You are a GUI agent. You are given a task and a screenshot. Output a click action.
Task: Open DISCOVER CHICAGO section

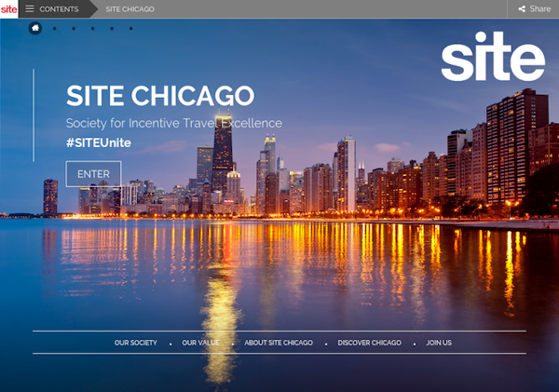(369, 343)
